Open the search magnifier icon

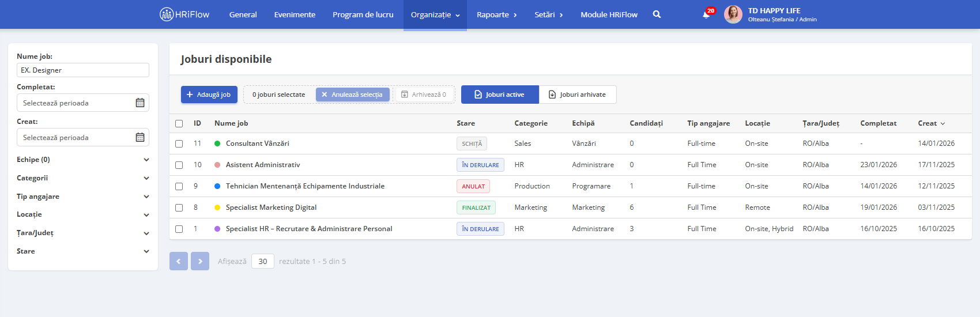click(x=657, y=14)
